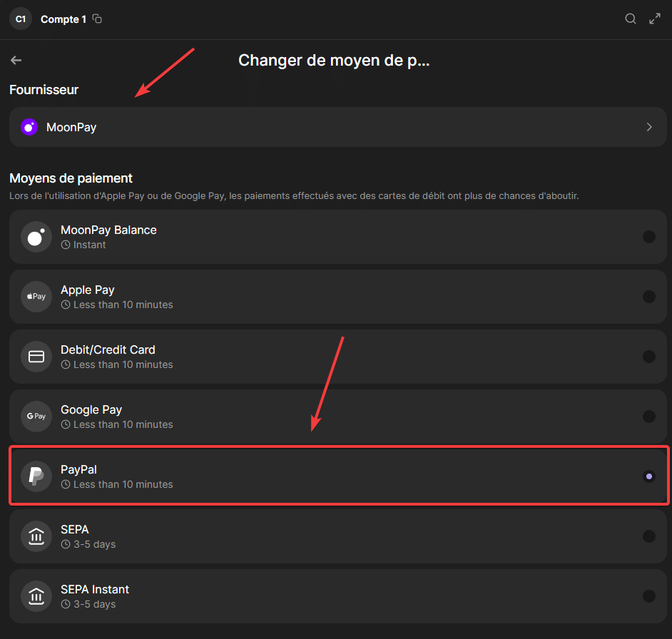This screenshot has width=672, height=639.
Task: Click the Debit/Credit Card label
Action: click(x=108, y=349)
